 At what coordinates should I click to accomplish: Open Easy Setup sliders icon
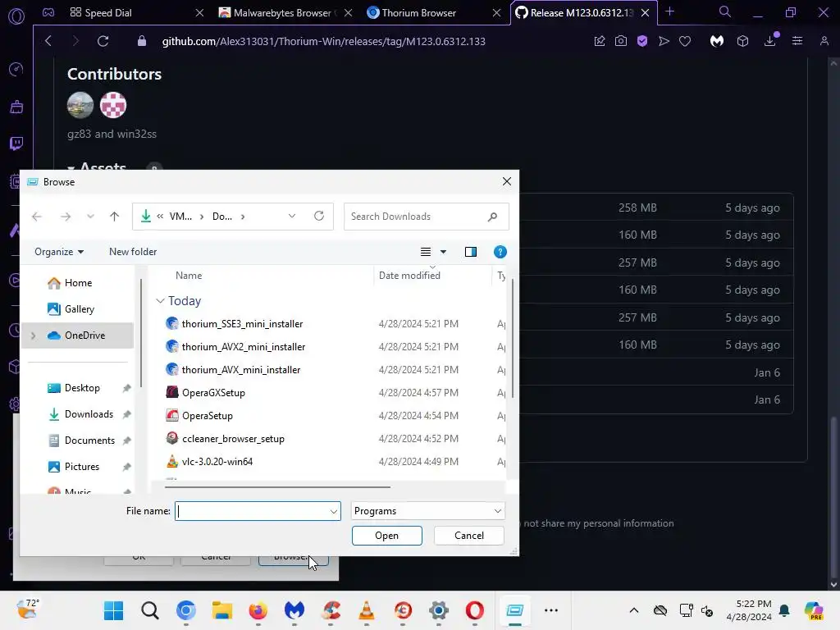[x=797, y=41]
